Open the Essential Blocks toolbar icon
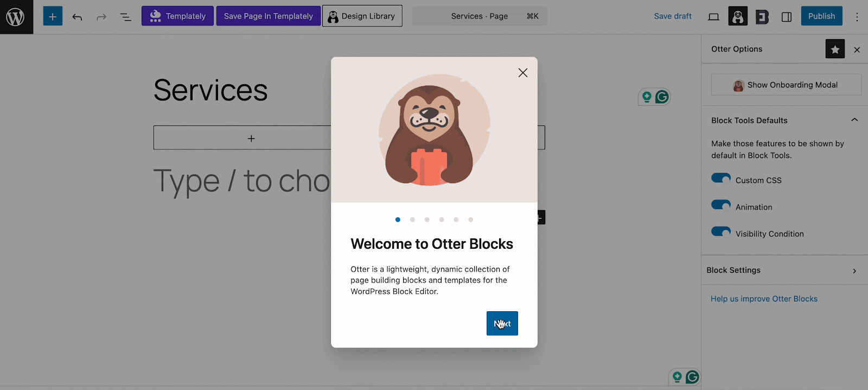868x390 pixels. coord(762,17)
